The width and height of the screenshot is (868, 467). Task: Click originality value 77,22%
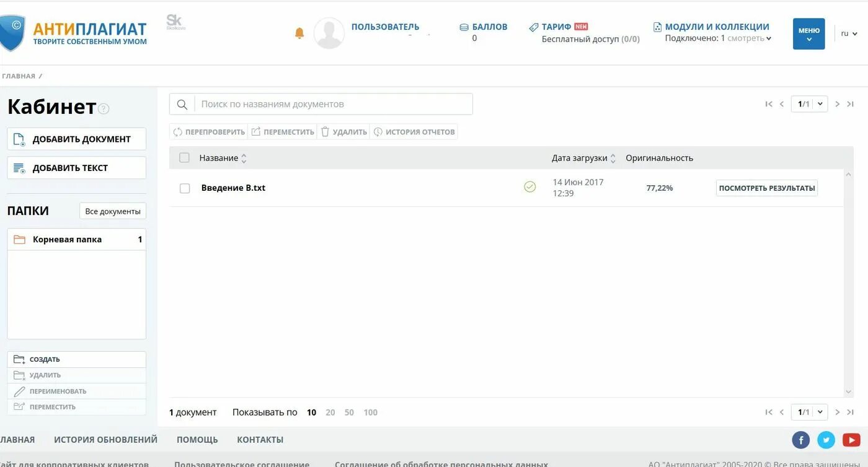[x=660, y=188]
